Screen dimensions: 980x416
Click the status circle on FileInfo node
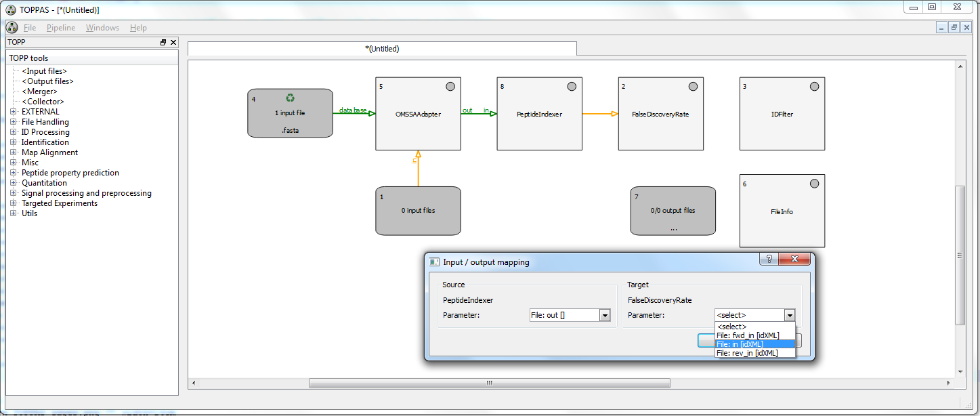[x=814, y=184]
